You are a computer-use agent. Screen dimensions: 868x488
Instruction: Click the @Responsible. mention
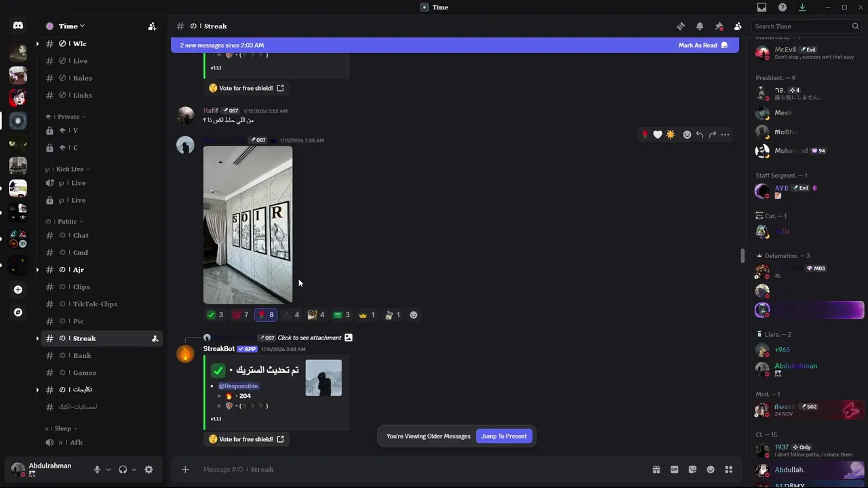(239, 386)
